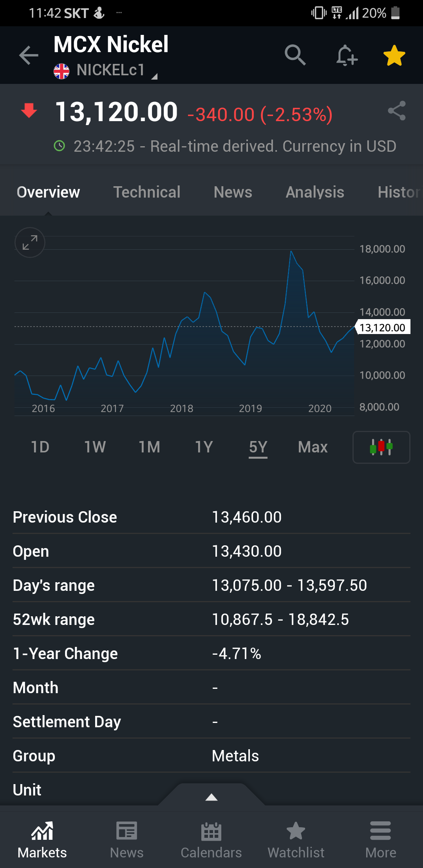Expand the bottom drawer arrow
Screen dimensions: 423x868
(x=211, y=797)
